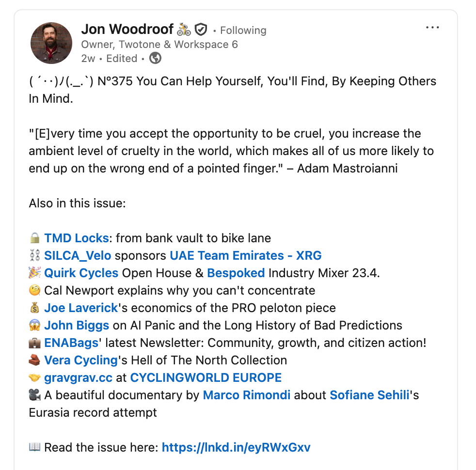Screen dimensions: 476x470
Task: Click Jon Woodroof's profile photo
Action: pos(51,43)
